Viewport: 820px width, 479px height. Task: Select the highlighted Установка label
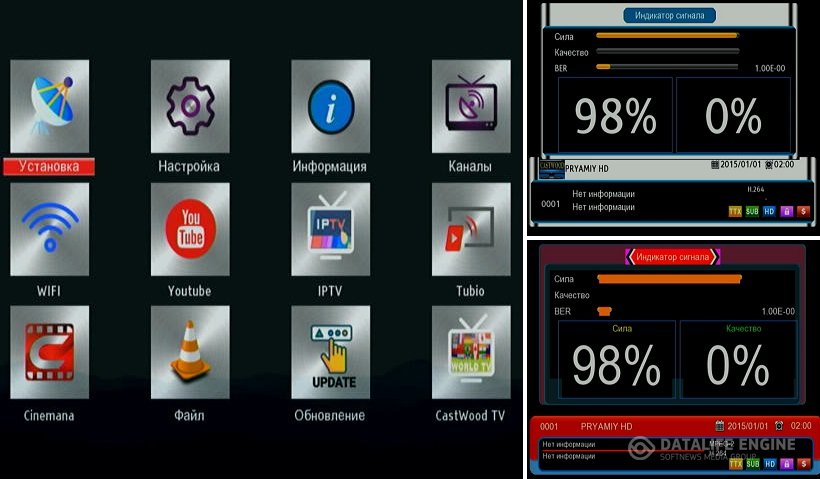(49, 166)
